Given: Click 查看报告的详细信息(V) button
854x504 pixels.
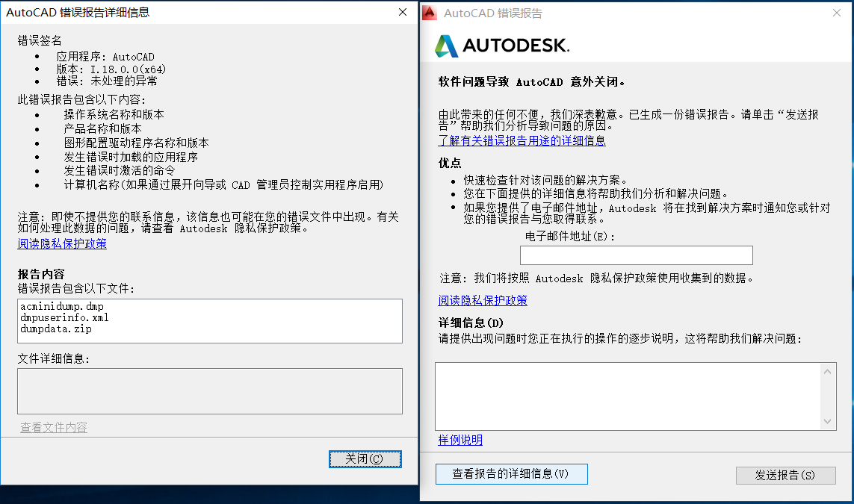Looking at the screenshot, I should click(x=511, y=474).
